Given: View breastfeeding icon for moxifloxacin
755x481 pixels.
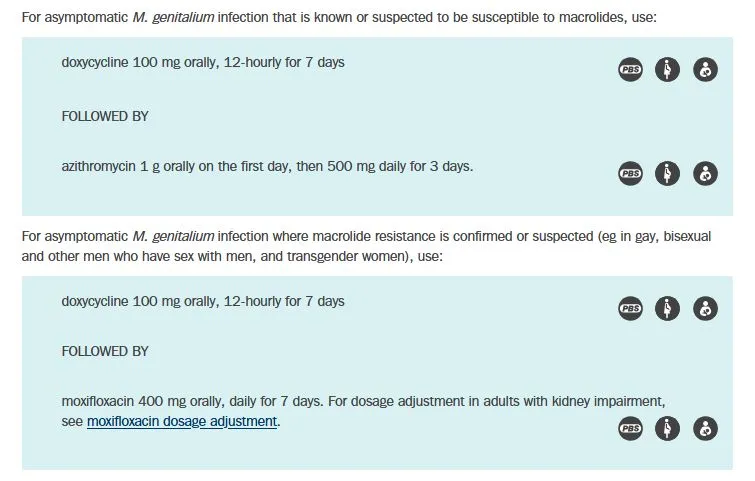Looking at the screenshot, I should pos(706,428).
